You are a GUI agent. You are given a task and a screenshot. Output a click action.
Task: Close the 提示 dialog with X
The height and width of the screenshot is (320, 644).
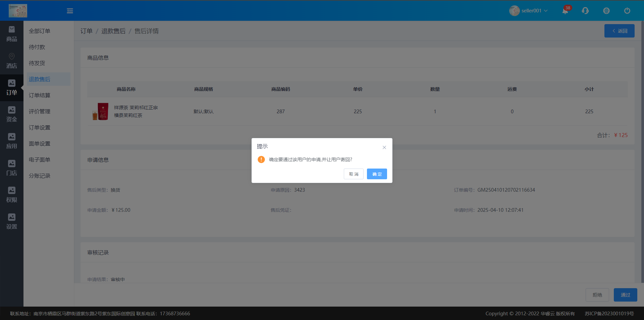coord(384,147)
